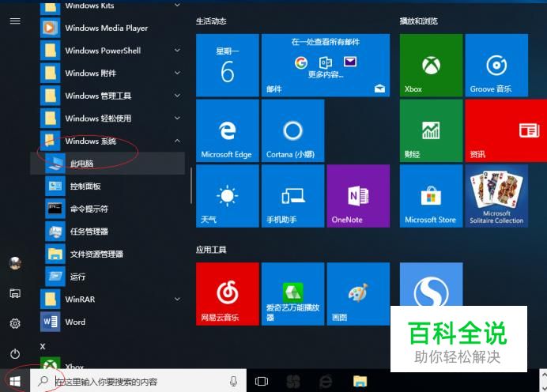
Task: Click the Start hamburger menu icon
Action: [15, 21]
